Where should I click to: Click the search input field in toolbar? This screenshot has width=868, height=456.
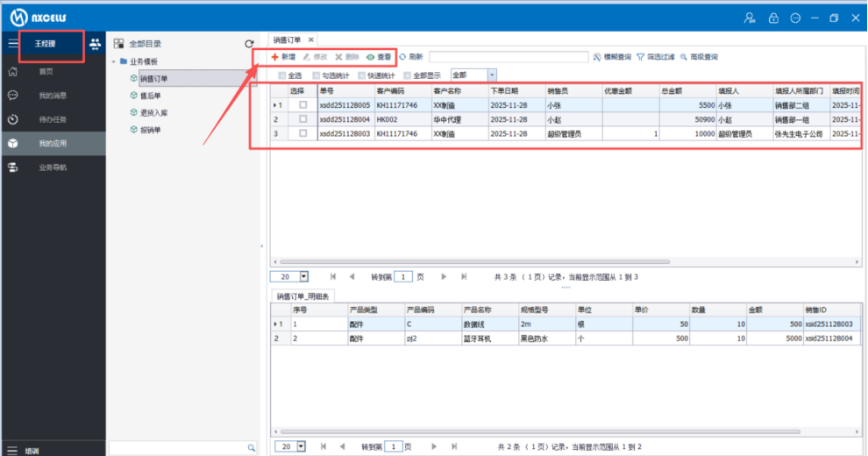pos(509,57)
